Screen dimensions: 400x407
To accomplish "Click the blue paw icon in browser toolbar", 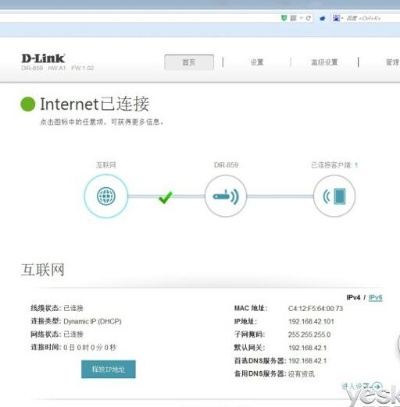I will click(x=322, y=18).
